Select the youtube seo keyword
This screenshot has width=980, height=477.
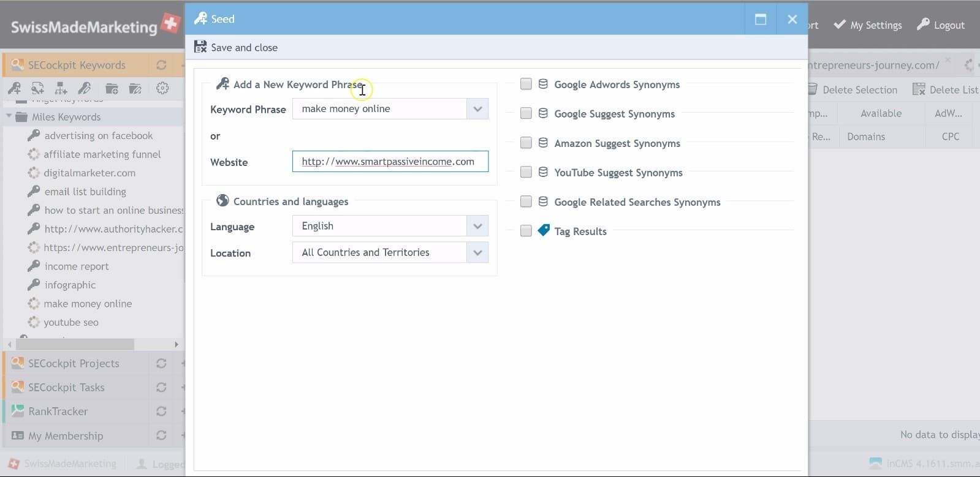(70, 322)
